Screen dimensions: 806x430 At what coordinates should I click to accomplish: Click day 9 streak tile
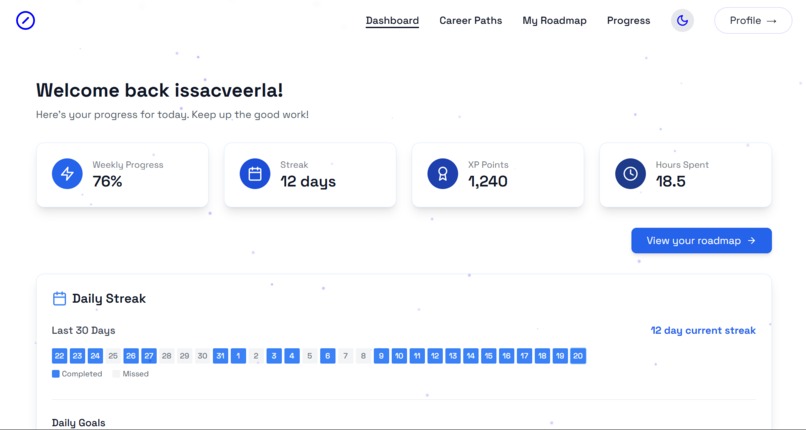pos(381,356)
